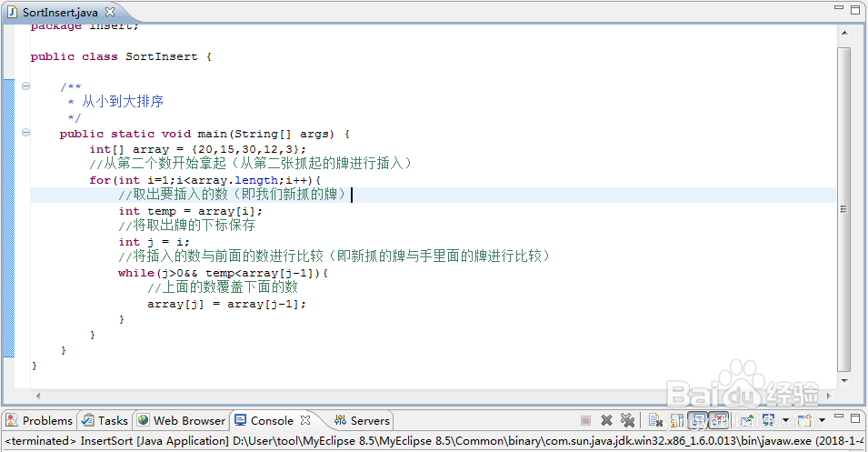Click the 'public static void main(String[] args)' line

point(205,134)
